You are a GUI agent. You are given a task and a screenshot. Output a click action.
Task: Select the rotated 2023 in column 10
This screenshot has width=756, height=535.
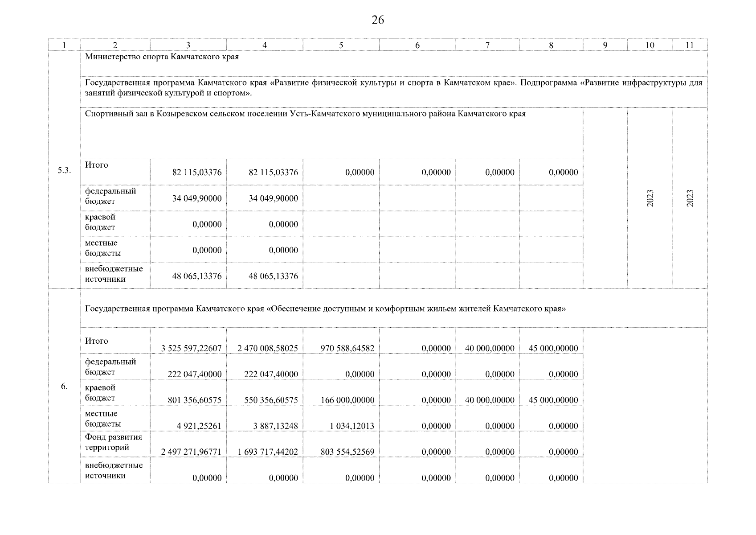[650, 198]
